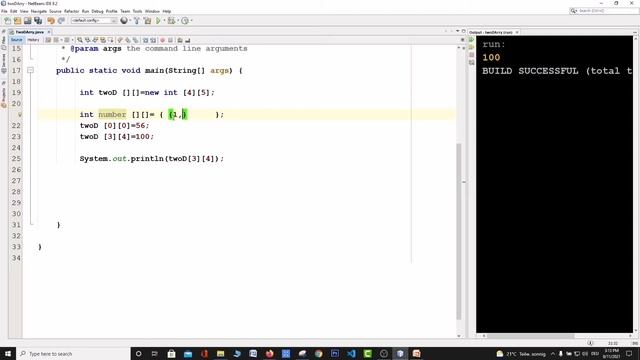Click the Re-run green icon in Output
This screenshot has width=640, height=360.
471,40
